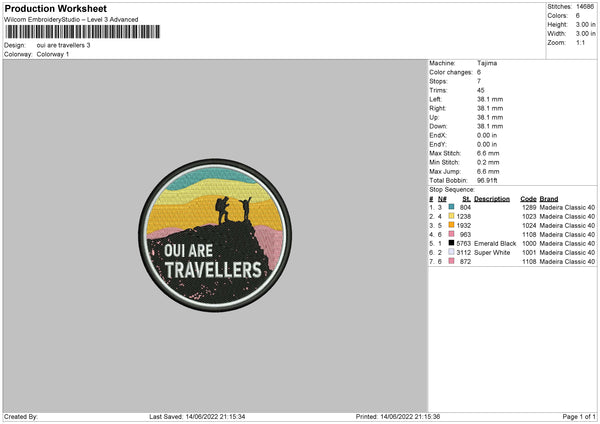Click the 'Production Worksheet' heading
Viewport: 600px width, 424px height.
coord(55,8)
